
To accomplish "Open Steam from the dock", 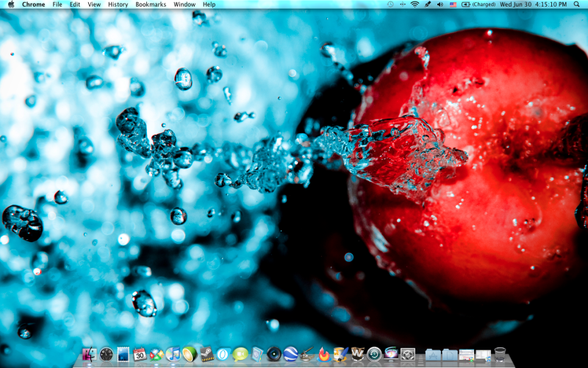I will pyautogui.click(x=207, y=354).
